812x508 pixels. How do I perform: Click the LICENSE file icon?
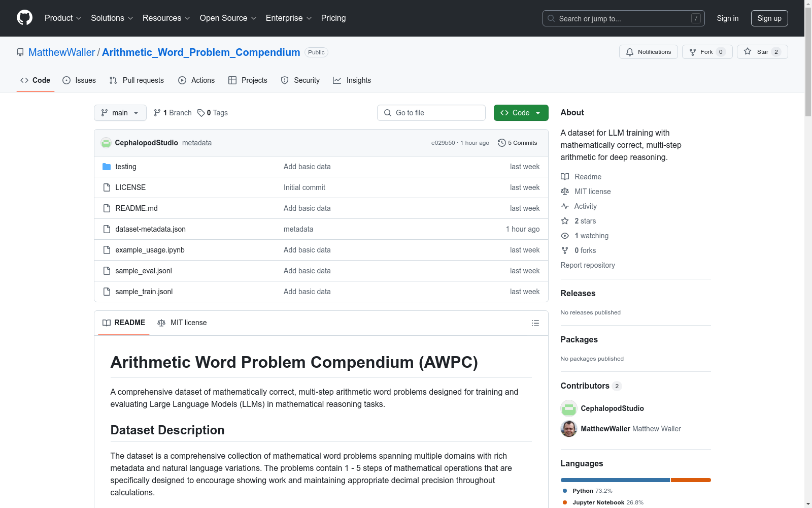[x=107, y=187]
